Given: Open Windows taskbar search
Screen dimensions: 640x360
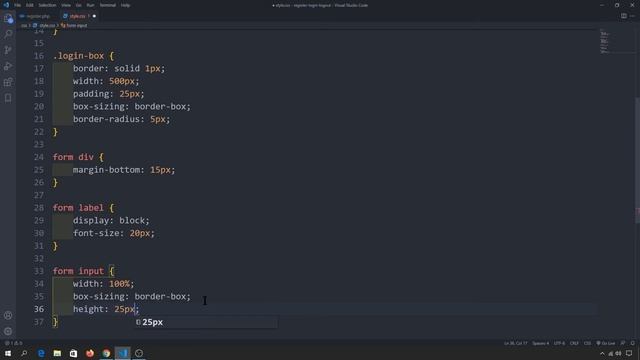Looking at the screenshot, I should 24,353.
